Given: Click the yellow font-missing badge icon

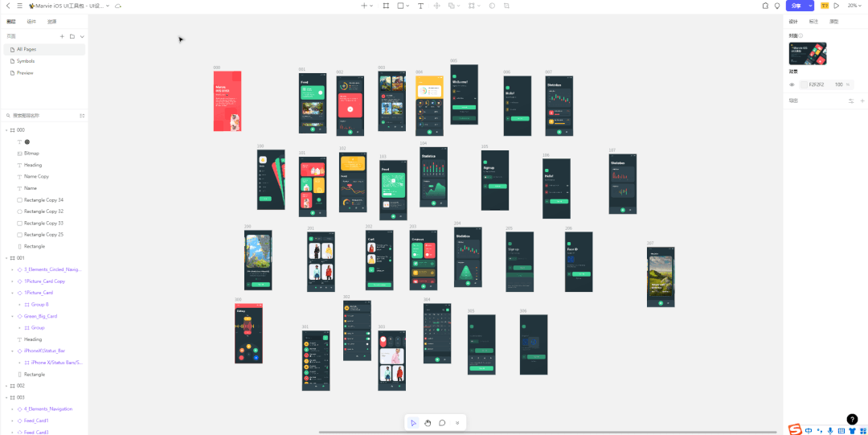Looking at the screenshot, I should click(825, 6).
